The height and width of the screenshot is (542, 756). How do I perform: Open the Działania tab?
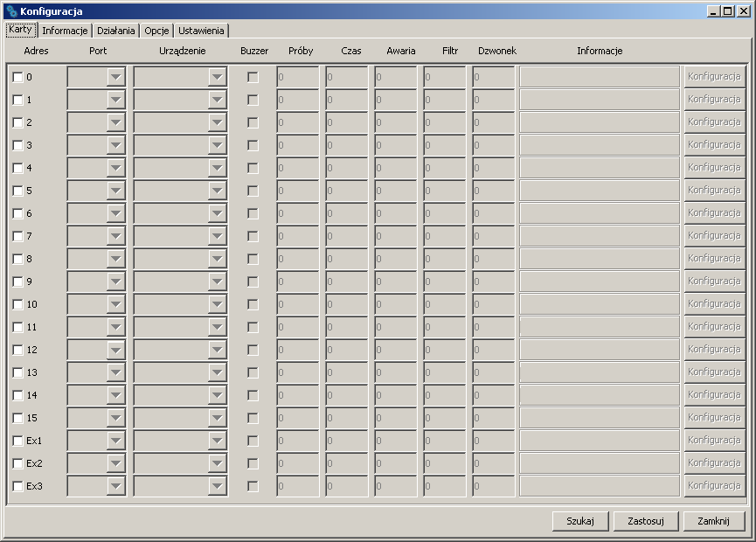point(115,31)
